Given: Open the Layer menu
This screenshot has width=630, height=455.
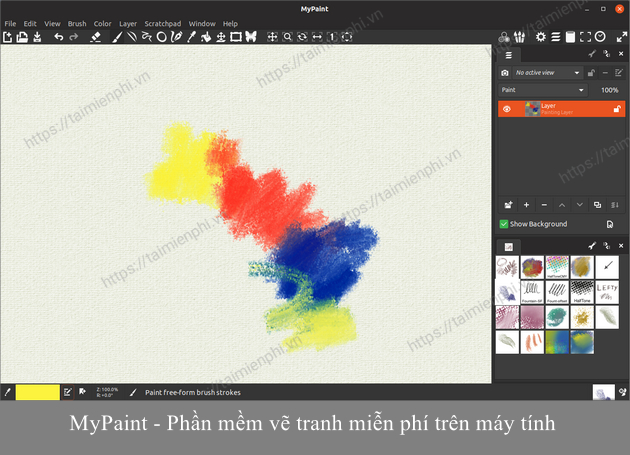Looking at the screenshot, I should click(x=128, y=24).
